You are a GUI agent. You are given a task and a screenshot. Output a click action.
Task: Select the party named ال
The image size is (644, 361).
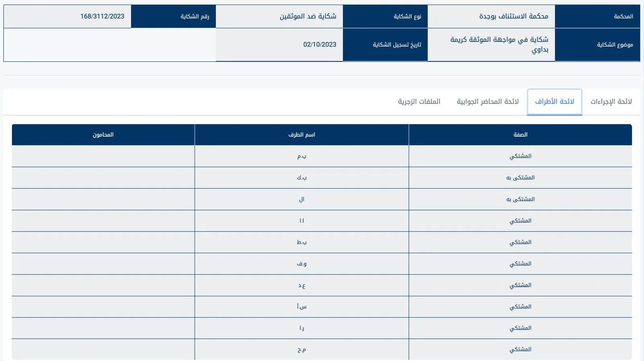click(x=301, y=199)
